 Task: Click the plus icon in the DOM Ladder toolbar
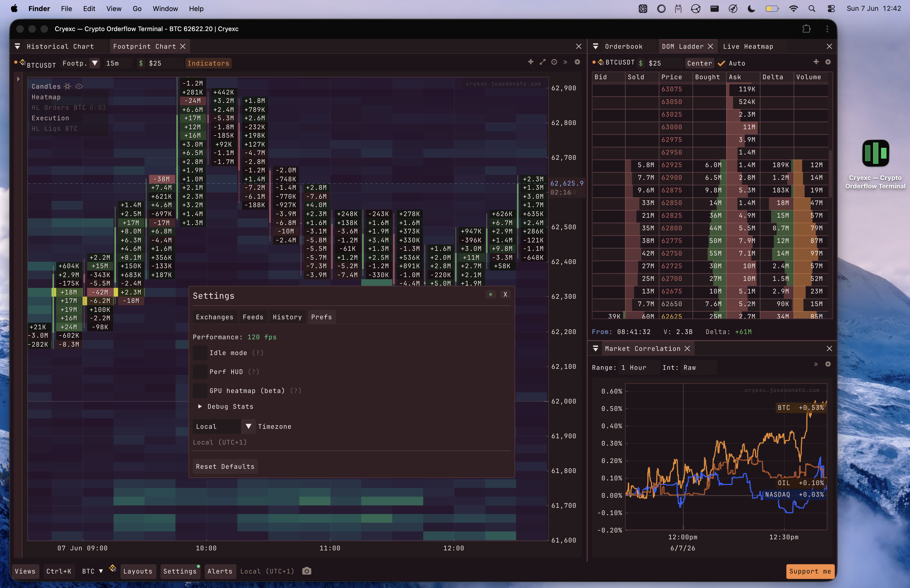[816, 62]
